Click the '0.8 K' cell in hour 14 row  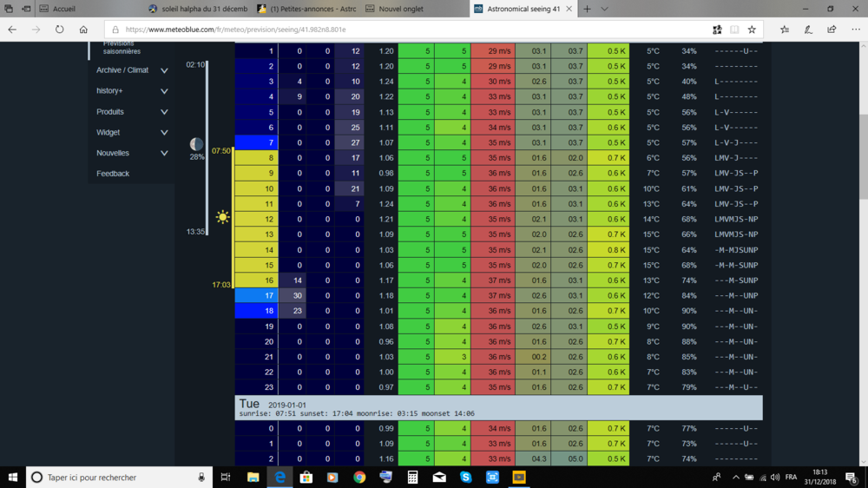coord(608,250)
